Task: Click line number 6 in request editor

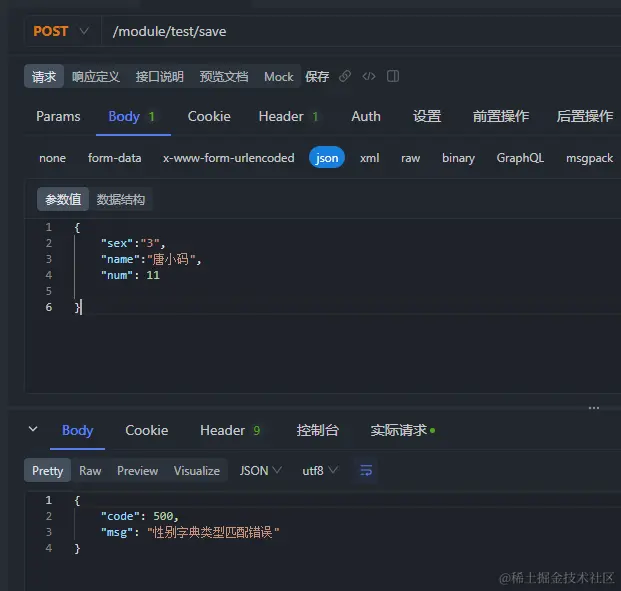Action: (x=49, y=307)
